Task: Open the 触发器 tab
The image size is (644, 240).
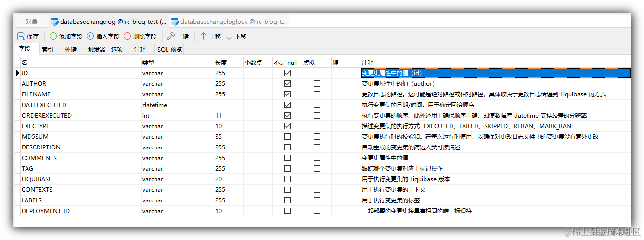Action: click(96, 49)
